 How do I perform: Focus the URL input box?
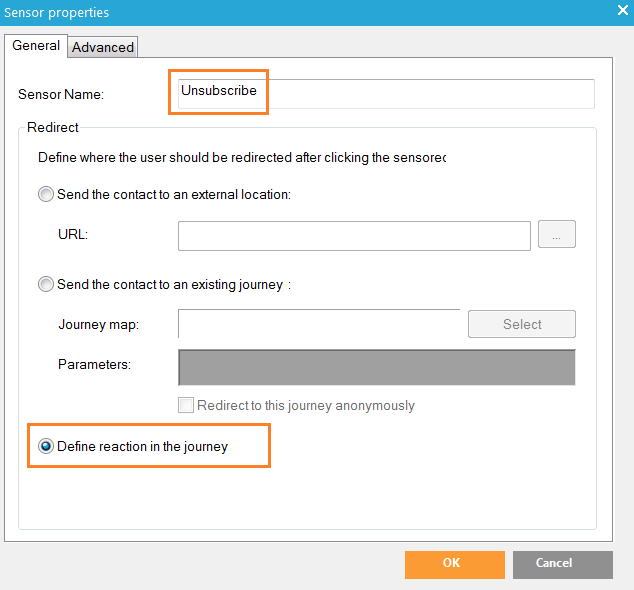[x=354, y=235]
